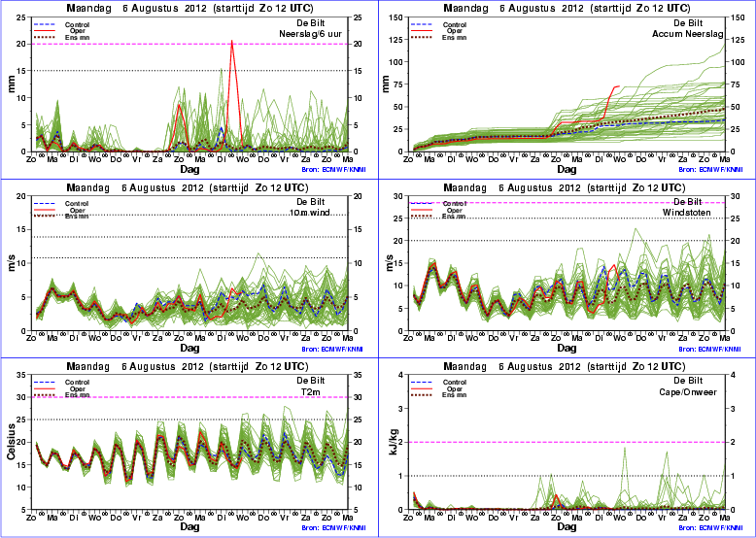Open 'Bron: ECMWF/KNMI' under the Windstoten chart
The height and width of the screenshot is (538, 756).
pos(711,350)
